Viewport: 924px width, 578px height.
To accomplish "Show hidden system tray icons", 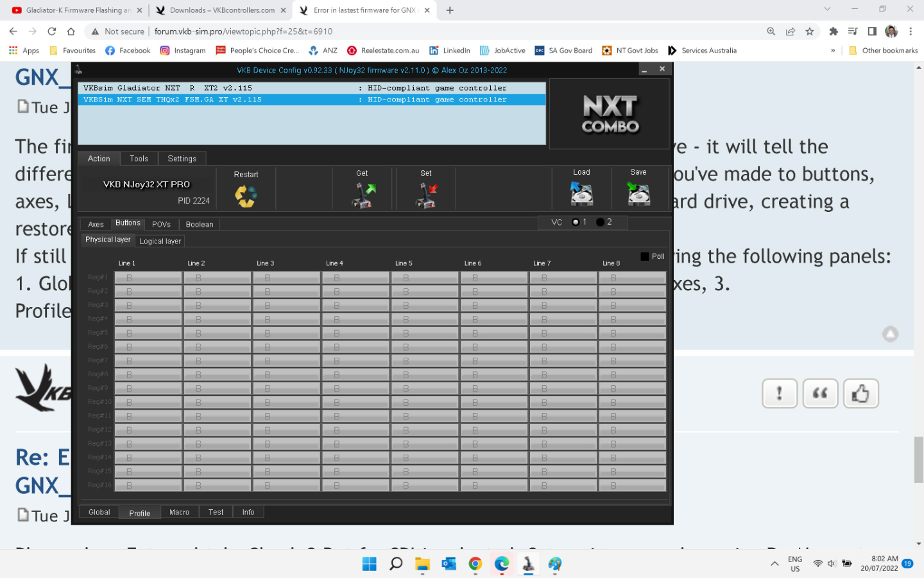I will tap(774, 564).
